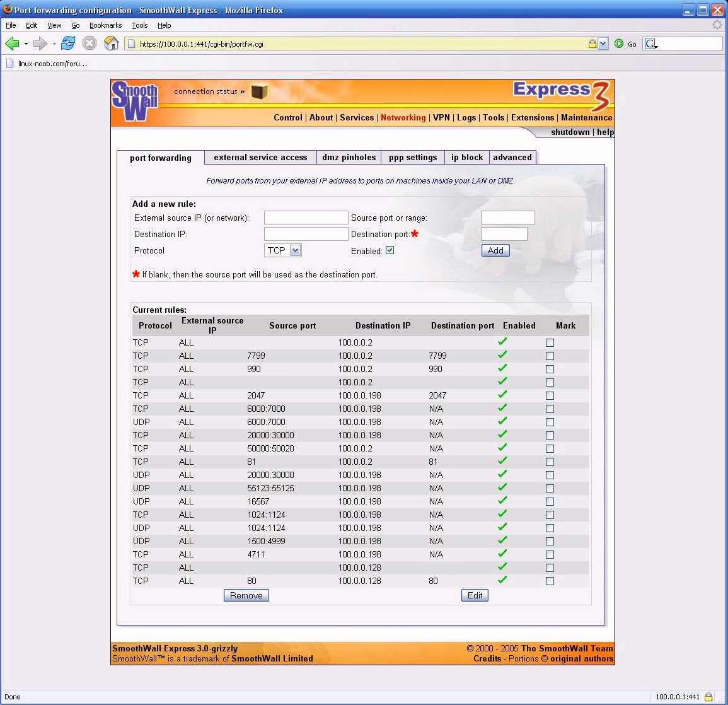Screen dimensions: 728x705
Task: Click the Forward arrow toolbar button
Action: [40, 44]
